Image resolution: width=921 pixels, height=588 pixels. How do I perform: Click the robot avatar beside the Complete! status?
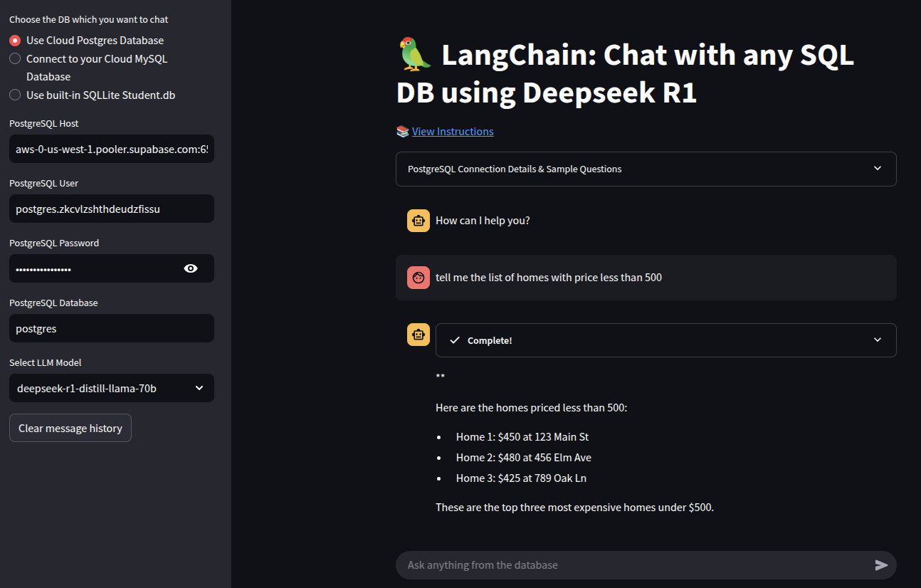[419, 335]
